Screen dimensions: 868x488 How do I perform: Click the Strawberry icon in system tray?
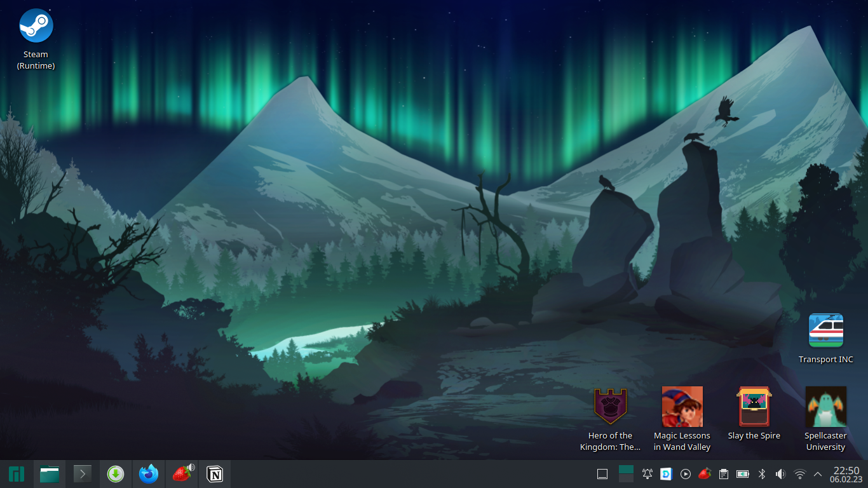click(704, 474)
